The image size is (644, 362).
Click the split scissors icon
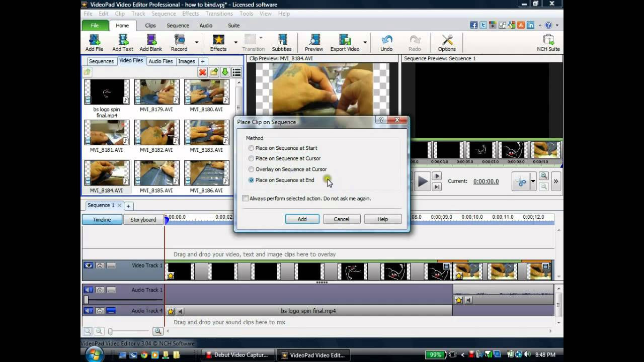pos(521,182)
